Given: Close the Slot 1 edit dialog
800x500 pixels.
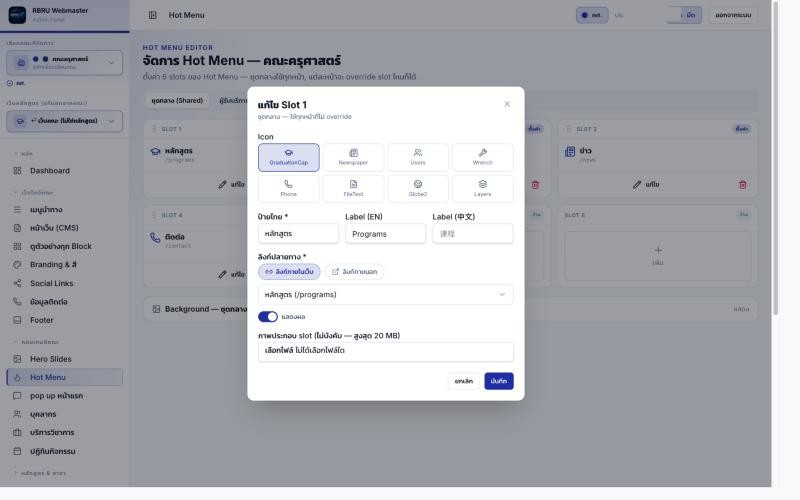Looking at the screenshot, I should pyautogui.click(x=507, y=104).
